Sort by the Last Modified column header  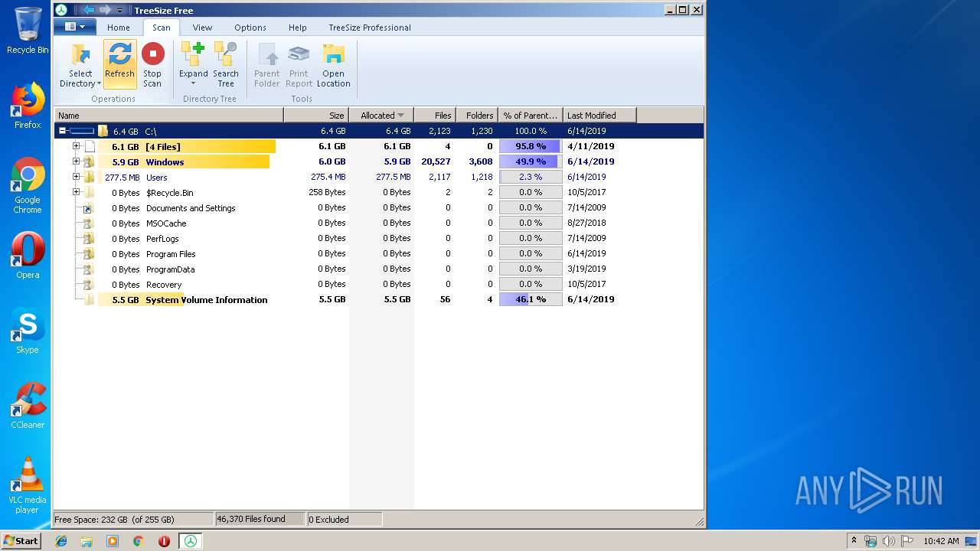pyautogui.click(x=599, y=116)
